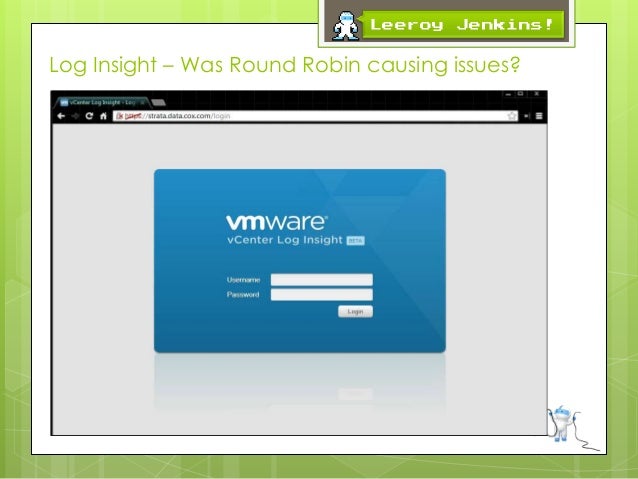Reload the page with refresh icon
Screen dimensions: 638x479
point(89,116)
